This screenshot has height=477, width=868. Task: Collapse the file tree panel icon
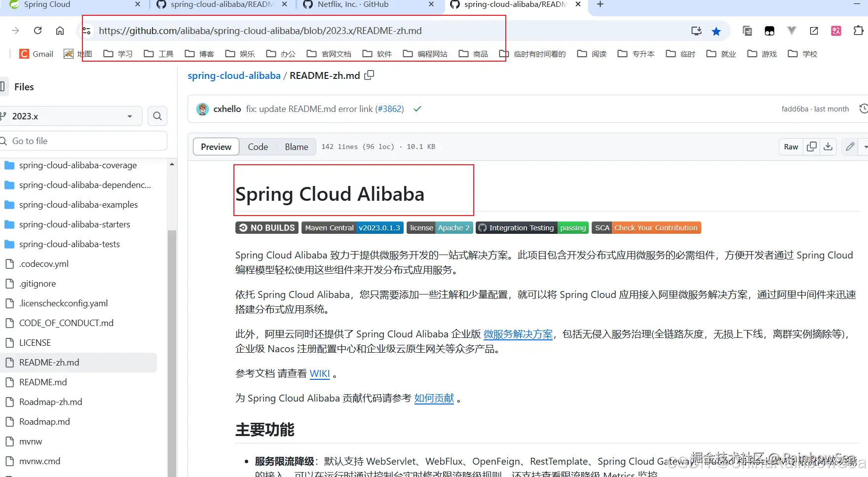point(2,87)
